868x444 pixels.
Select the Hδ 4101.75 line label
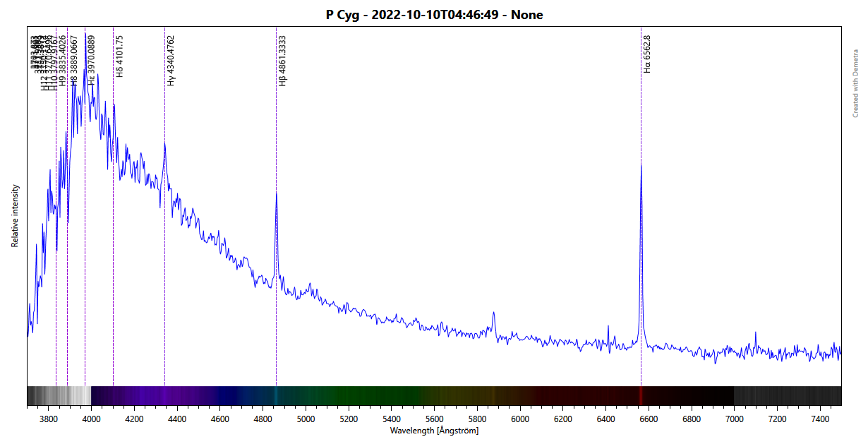119,56
